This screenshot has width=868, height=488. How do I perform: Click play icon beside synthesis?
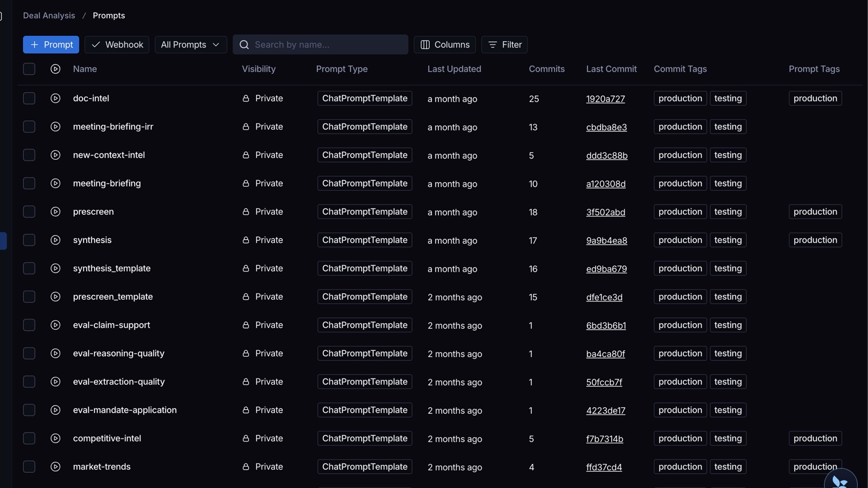point(55,240)
